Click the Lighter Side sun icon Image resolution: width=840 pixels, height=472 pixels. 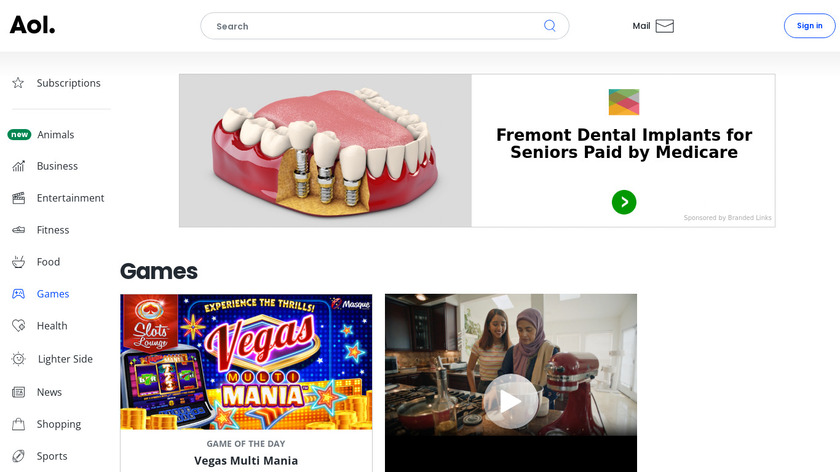tap(18, 359)
